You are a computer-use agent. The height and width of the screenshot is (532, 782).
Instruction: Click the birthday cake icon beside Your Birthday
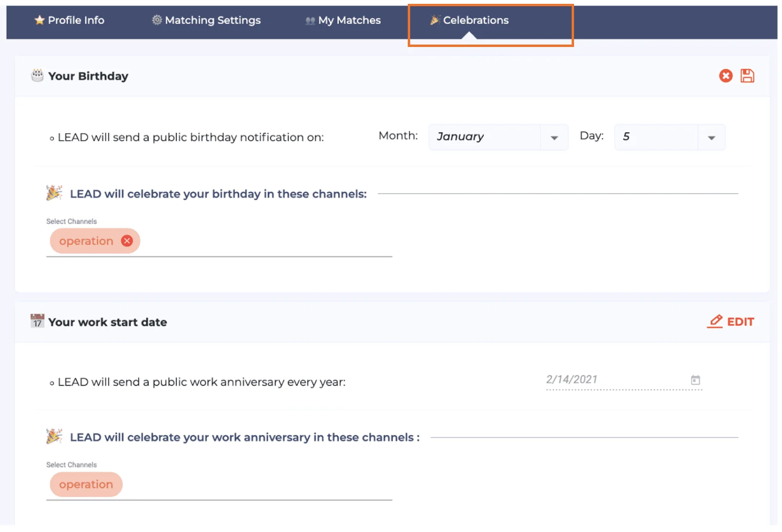(x=37, y=75)
